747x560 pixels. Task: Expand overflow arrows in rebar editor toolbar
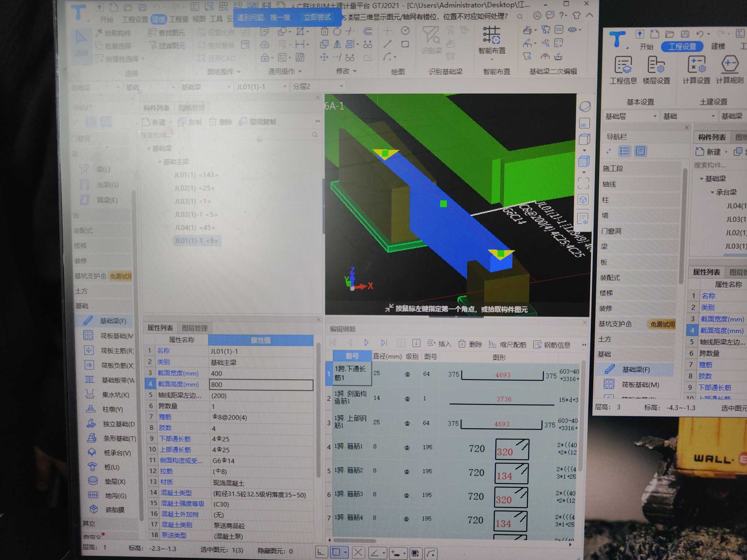click(584, 345)
